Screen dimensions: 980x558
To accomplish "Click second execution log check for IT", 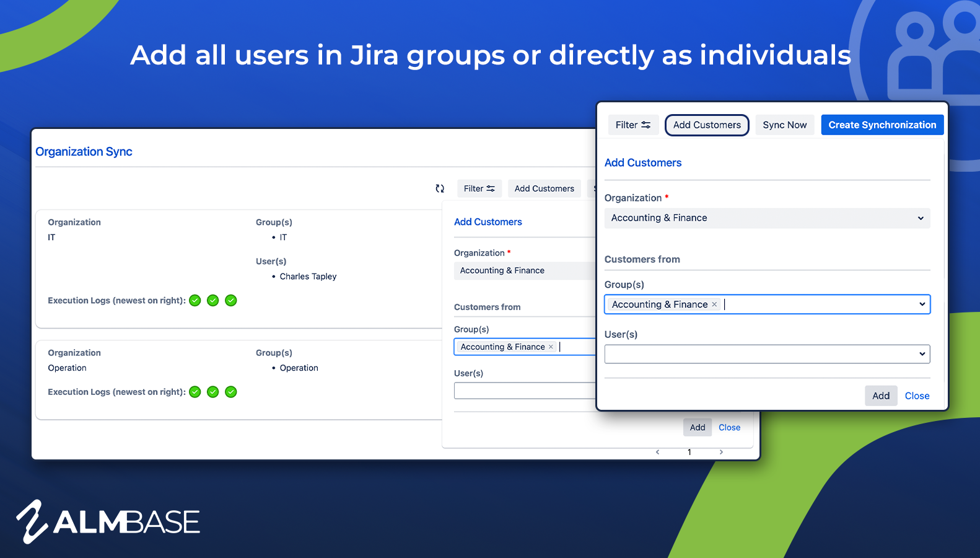I will tap(213, 301).
